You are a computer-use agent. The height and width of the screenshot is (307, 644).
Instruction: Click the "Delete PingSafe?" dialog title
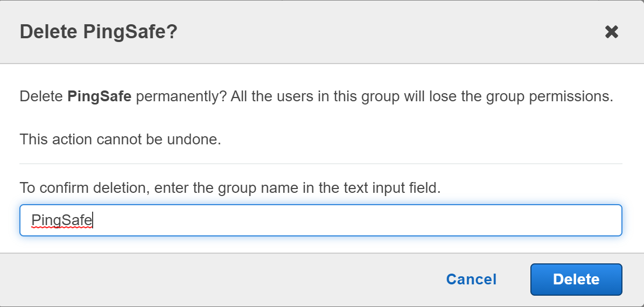click(99, 32)
